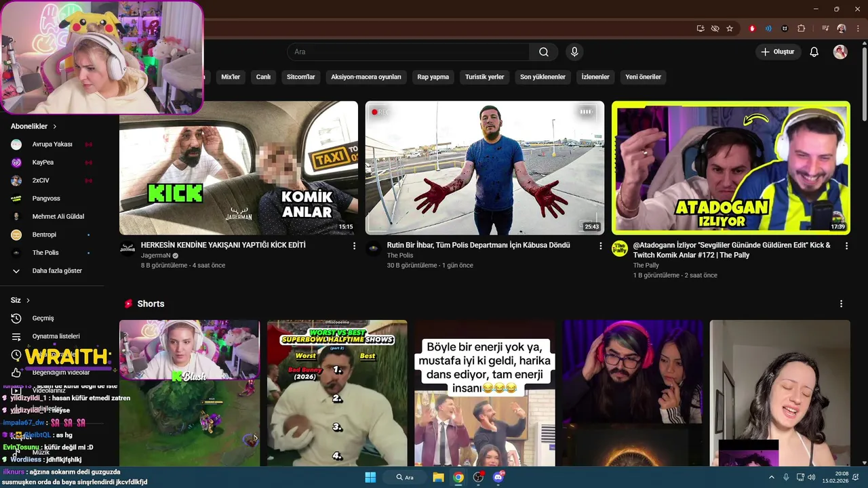Bookmark this page with star icon

click(x=730, y=28)
